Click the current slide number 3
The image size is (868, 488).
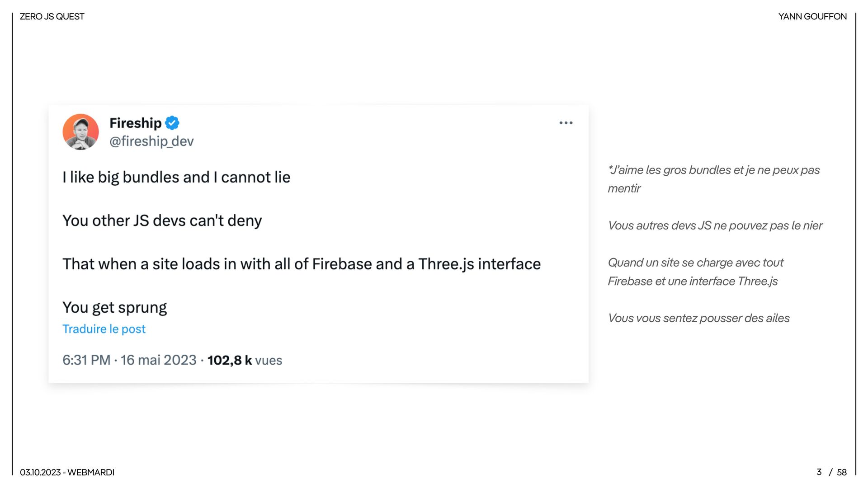[819, 472]
